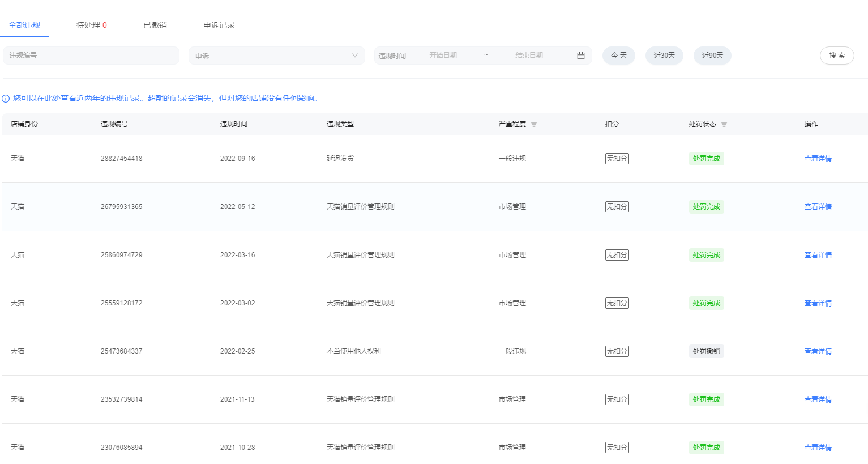This screenshot has height=464, width=868.
Task: Click the two-year records notice text
Action: [x=167, y=99]
